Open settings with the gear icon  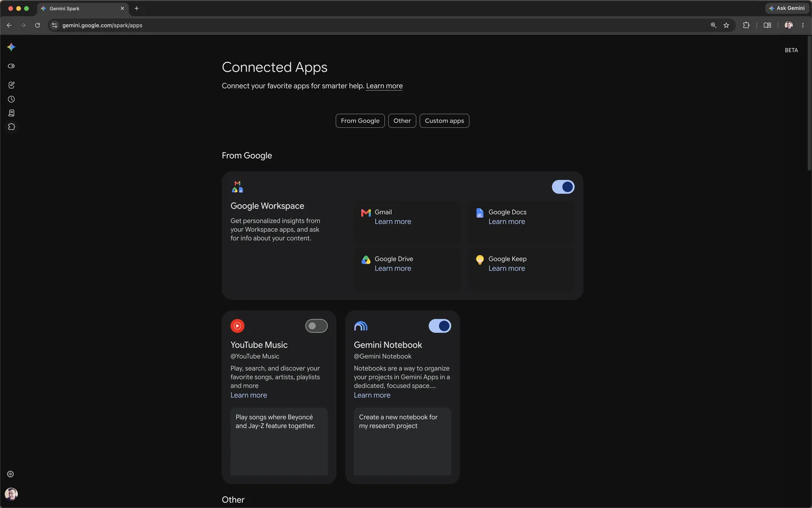pyautogui.click(x=11, y=474)
